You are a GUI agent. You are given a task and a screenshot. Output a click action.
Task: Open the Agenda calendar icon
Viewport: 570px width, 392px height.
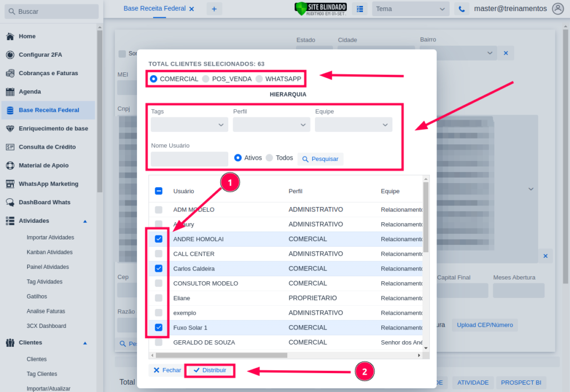point(10,92)
